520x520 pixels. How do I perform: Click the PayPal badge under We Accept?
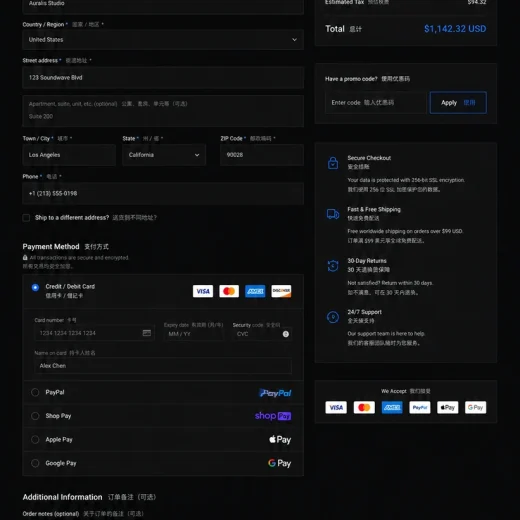[x=420, y=407]
